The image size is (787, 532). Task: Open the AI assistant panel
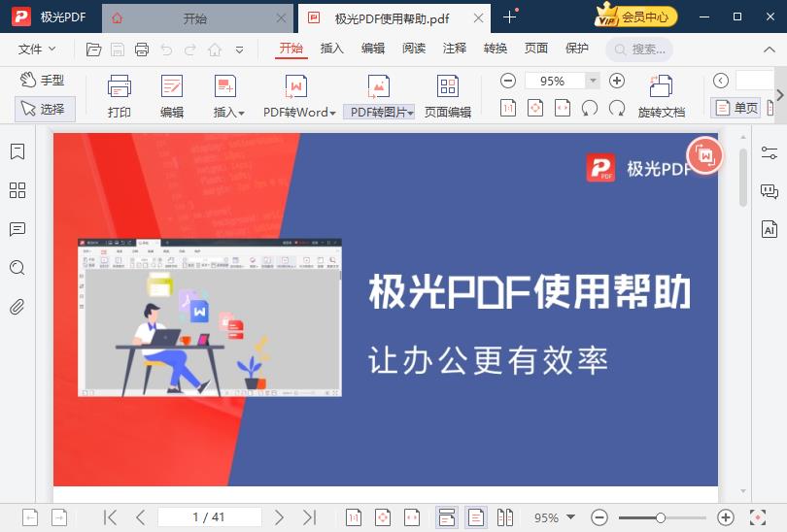[769, 229]
